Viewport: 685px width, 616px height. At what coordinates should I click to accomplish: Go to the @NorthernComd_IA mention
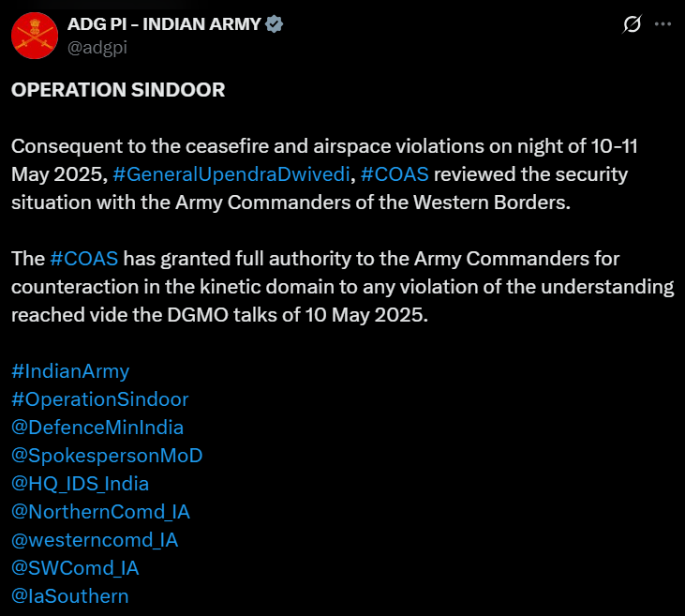coord(100,512)
